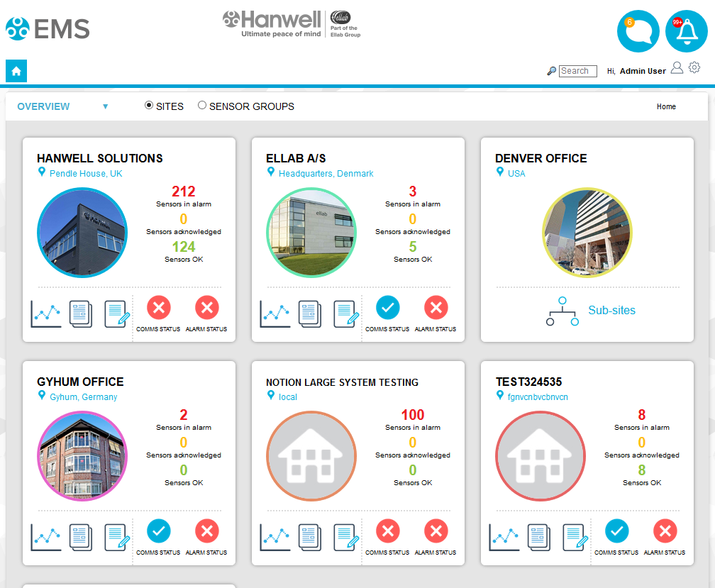Open edit notes icon for Notion Large System Testing
Screen dimensions: 715x588
pos(346,537)
